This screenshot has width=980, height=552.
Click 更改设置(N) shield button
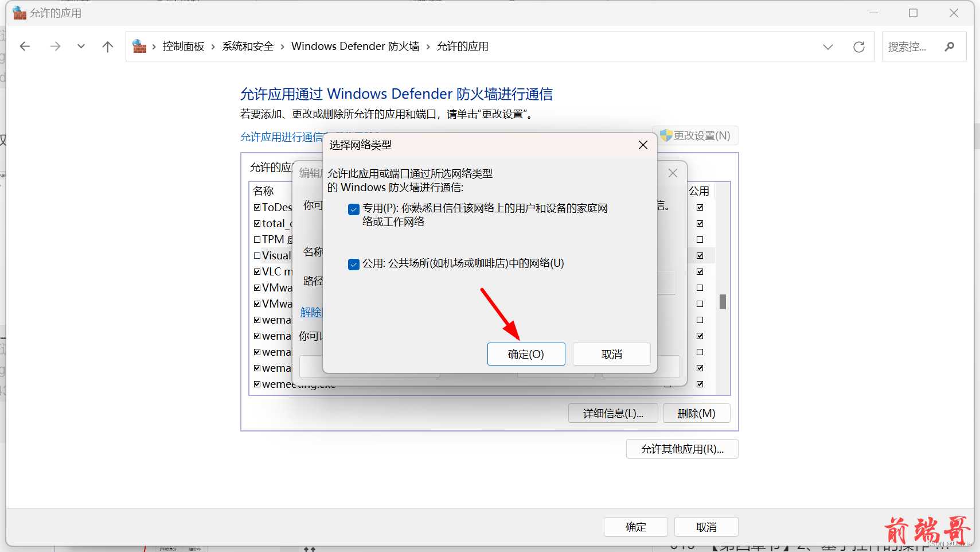point(695,135)
